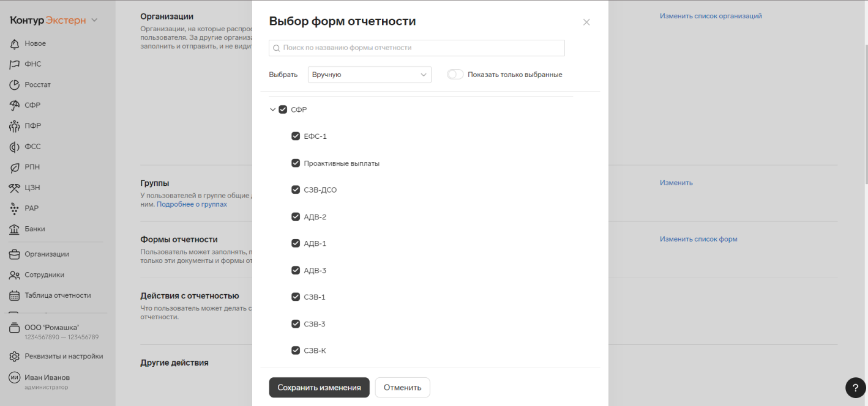Uncheck the ЕФС-1 form checkbox
868x406 pixels.
(296, 136)
